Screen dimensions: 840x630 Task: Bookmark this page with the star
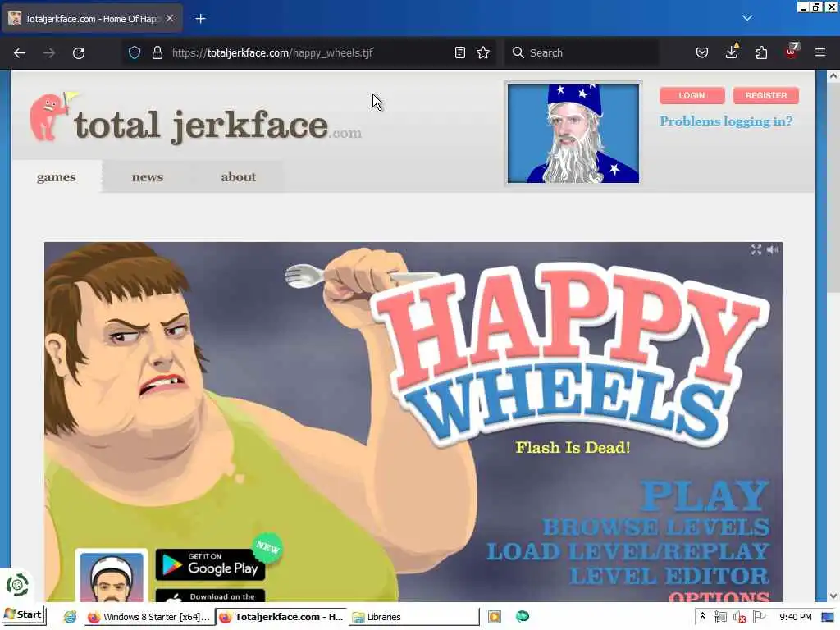[483, 52]
